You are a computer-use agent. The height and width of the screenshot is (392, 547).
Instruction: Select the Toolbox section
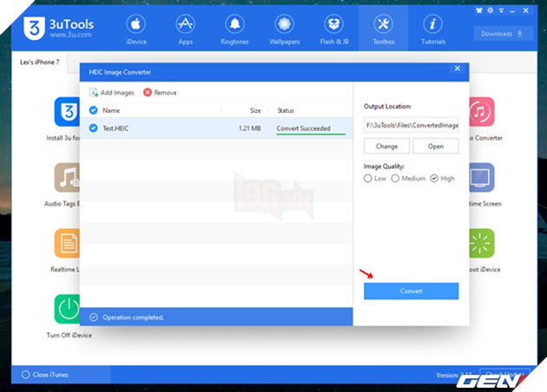384,30
